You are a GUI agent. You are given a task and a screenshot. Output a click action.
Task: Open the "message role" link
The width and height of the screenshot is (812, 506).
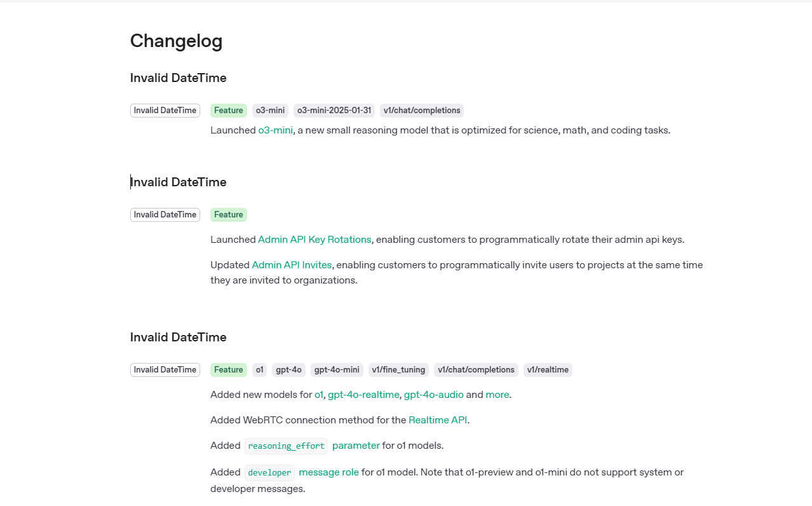(328, 472)
